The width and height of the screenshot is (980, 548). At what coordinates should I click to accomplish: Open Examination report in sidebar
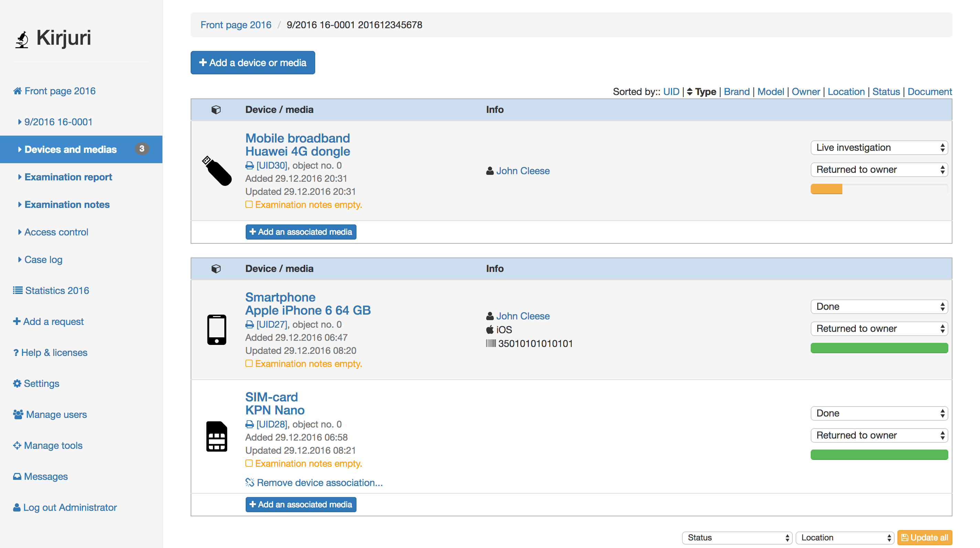[68, 177]
